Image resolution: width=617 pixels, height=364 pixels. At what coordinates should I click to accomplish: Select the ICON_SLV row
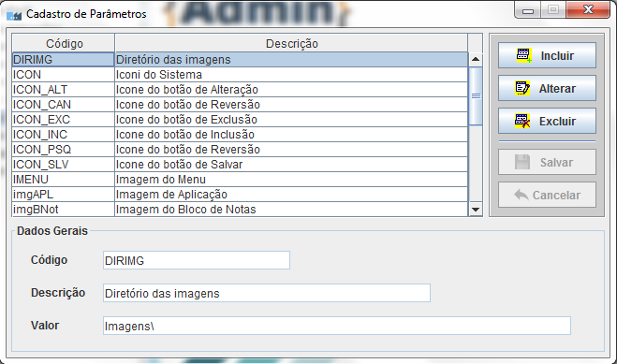coord(240,165)
